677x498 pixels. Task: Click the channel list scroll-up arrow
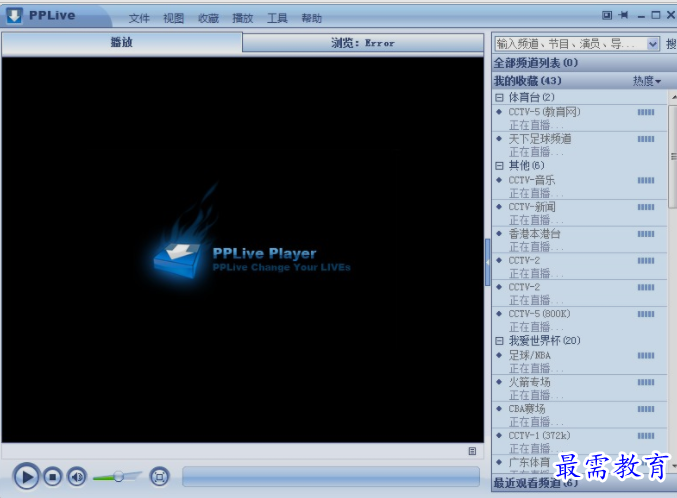coord(673,97)
